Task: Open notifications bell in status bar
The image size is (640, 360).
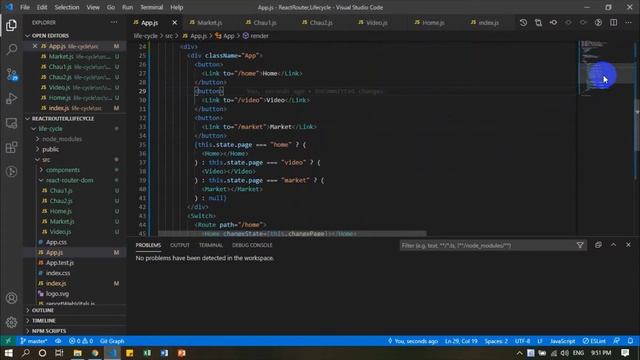Action: (x=631, y=341)
